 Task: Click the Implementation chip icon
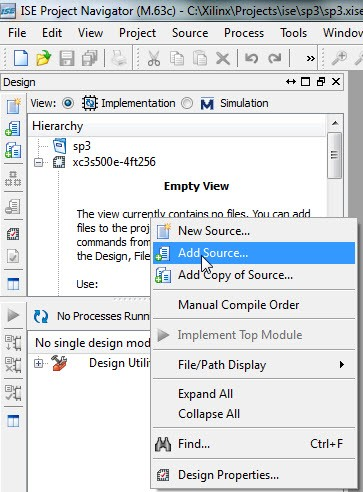point(90,103)
